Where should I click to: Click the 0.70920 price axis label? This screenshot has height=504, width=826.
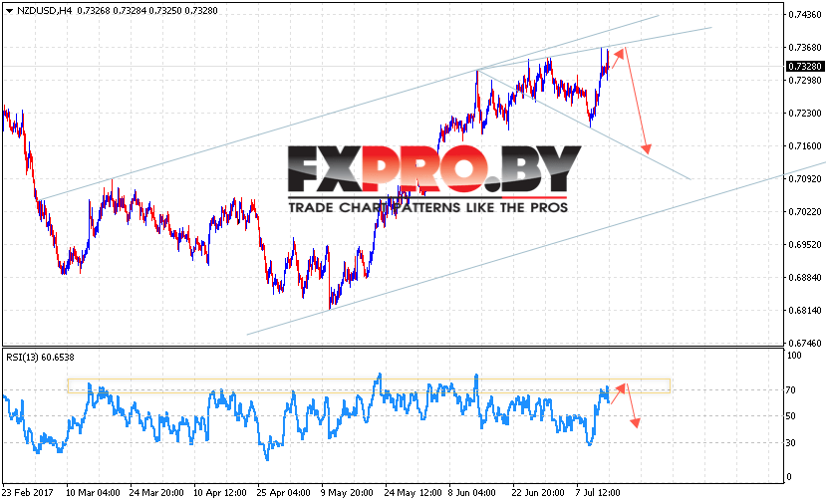click(x=805, y=179)
